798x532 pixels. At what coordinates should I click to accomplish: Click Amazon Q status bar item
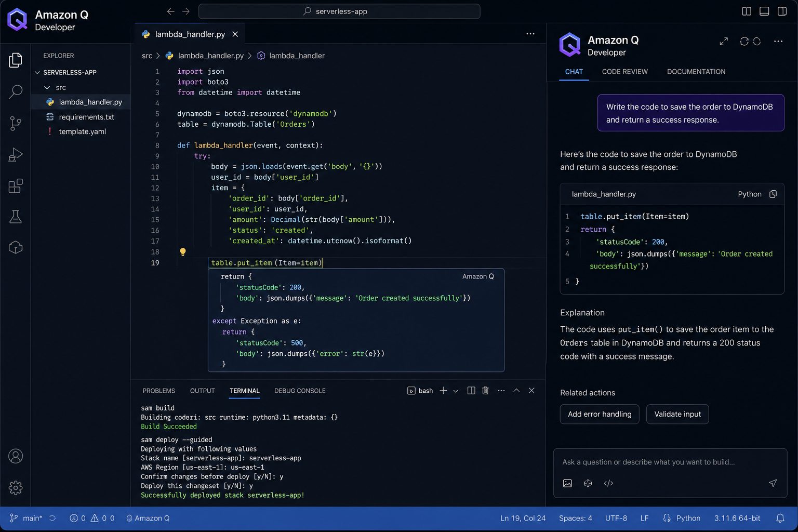point(148,518)
